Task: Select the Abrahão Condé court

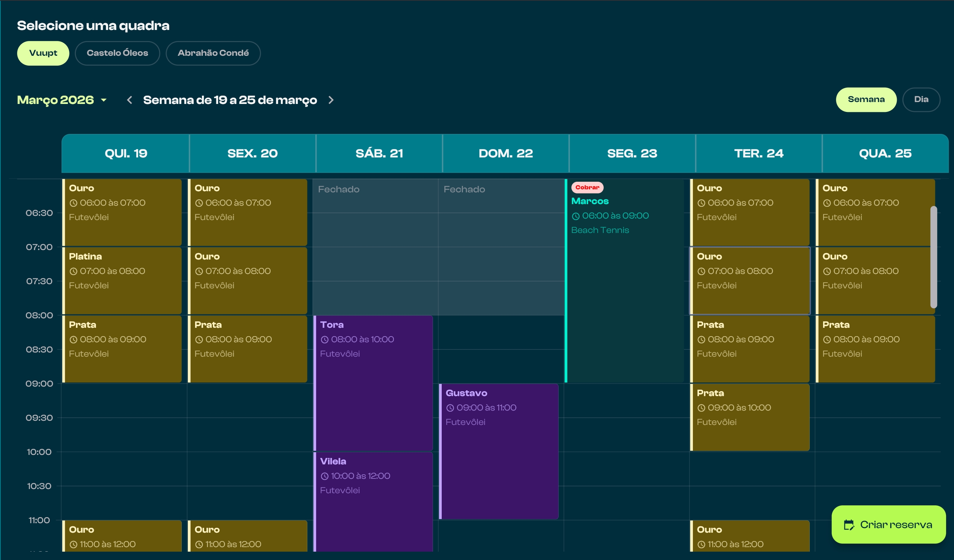Action: coord(213,53)
